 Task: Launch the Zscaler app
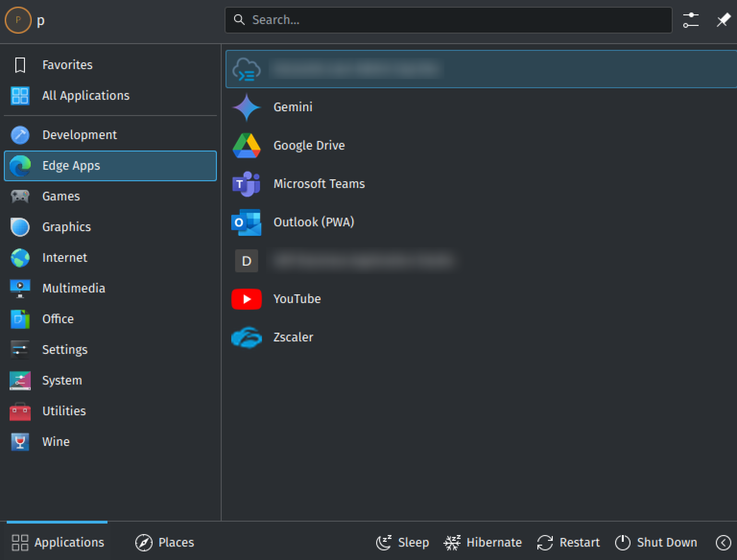(246, 337)
